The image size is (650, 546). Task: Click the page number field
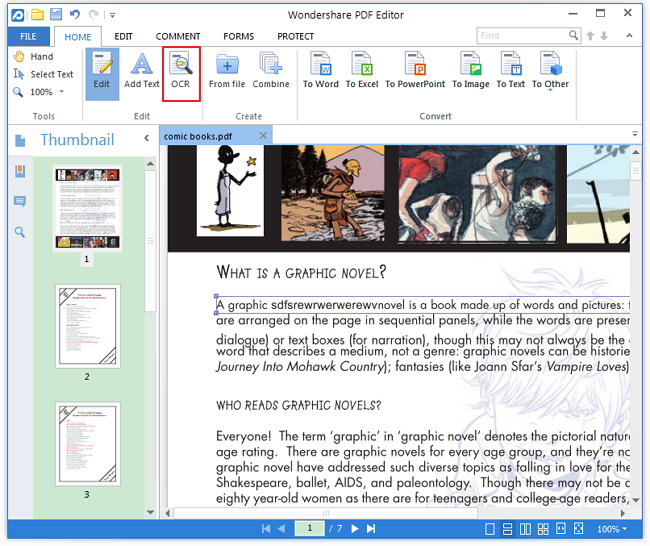point(310,528)
